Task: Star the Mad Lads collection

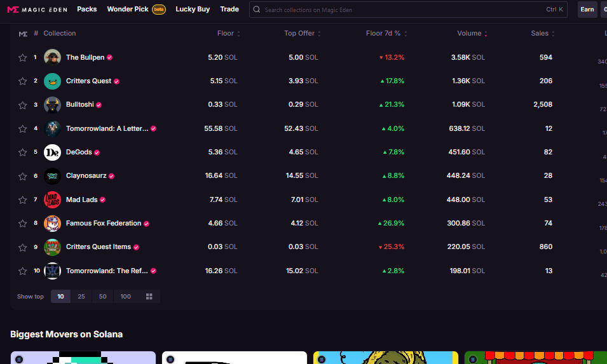Action: coord(22,200)
